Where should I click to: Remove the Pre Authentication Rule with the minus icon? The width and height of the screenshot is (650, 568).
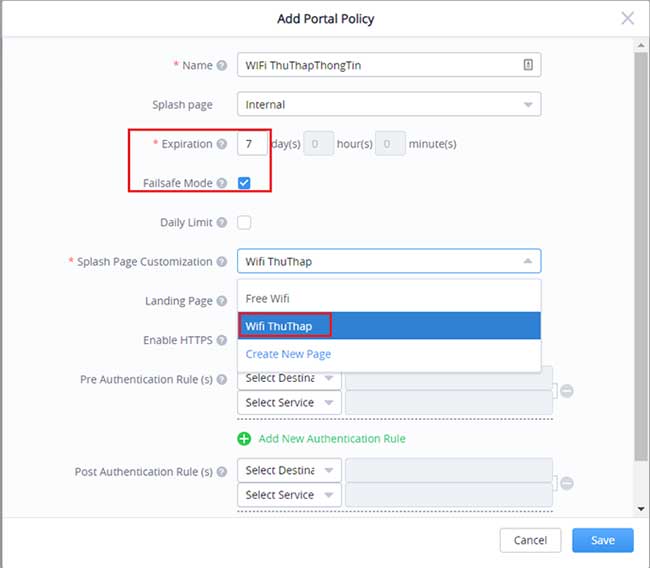(566, 391)
